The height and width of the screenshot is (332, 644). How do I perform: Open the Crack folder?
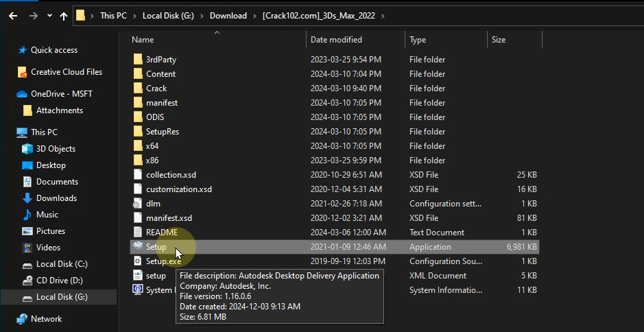(156, 88)
